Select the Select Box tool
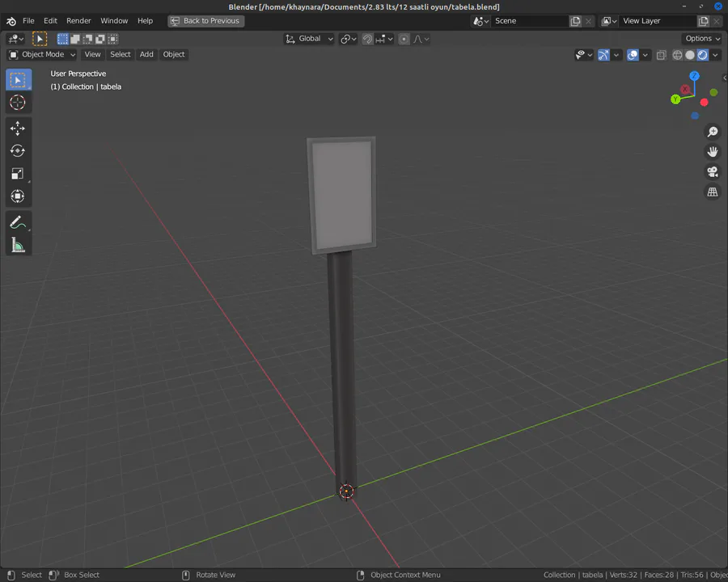Image resolution: width=728 pixels, height=582 pixels. coord(18,80)
